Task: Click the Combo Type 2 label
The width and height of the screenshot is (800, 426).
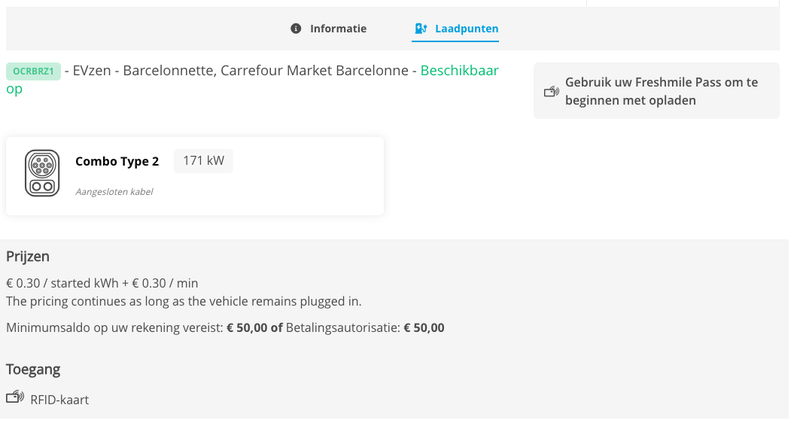Action: coord(117,161)
